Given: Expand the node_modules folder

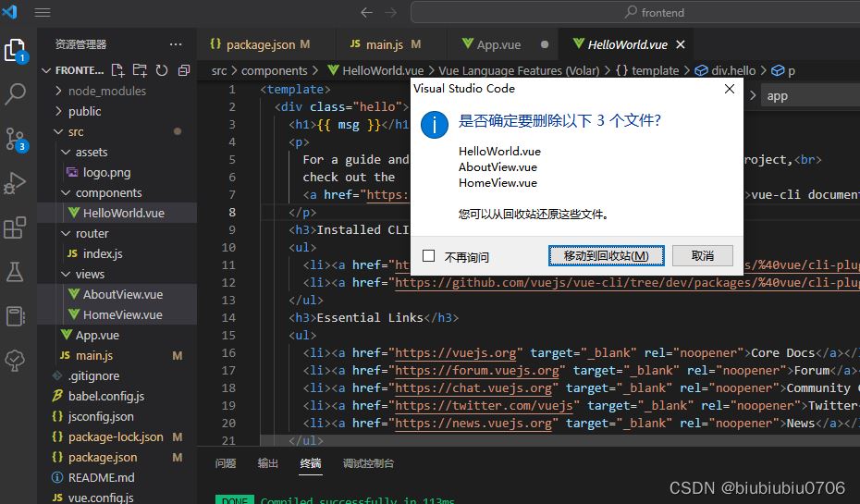Looking at the screenshot, I should [106, 91].
